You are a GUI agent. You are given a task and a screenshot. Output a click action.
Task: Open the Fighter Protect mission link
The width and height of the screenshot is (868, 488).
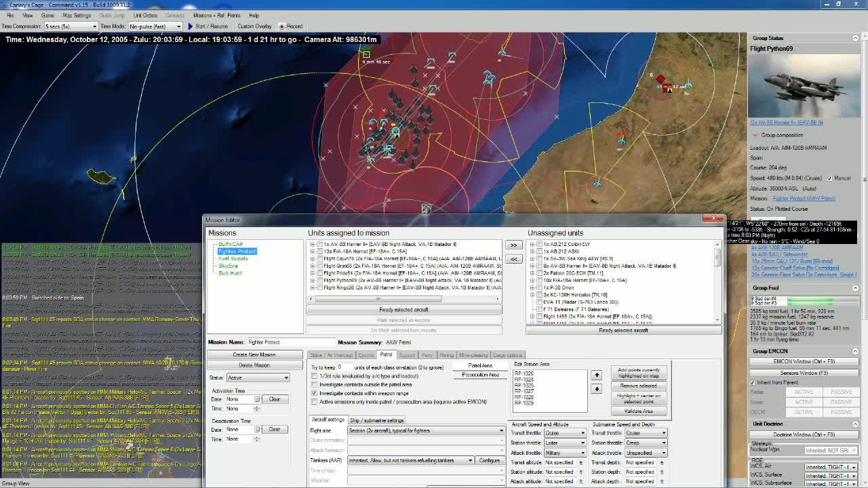[804, 199]
